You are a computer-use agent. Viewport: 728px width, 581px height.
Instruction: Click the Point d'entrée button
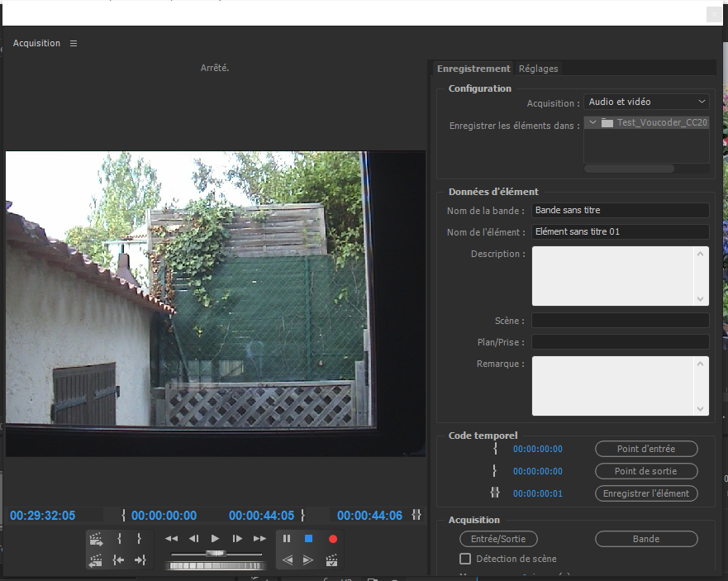[x=646, y=449]
